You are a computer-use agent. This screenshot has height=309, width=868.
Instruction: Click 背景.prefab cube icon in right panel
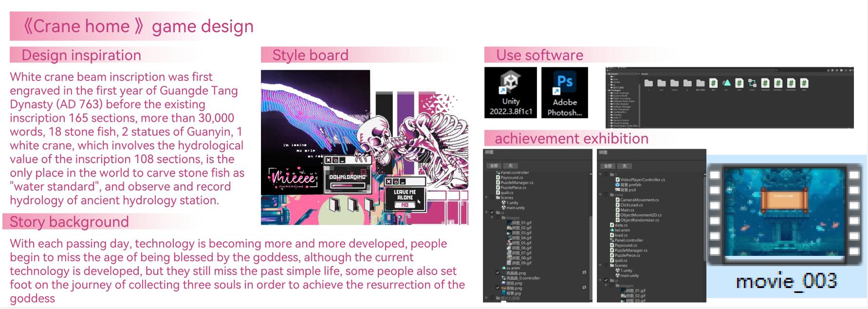tap(617, 185)
